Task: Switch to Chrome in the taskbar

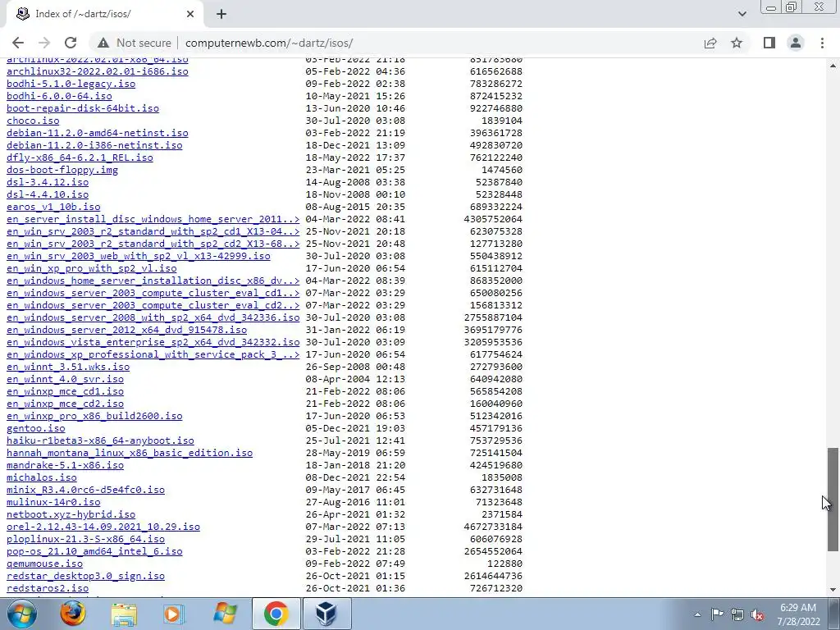Action: [276, 614]
